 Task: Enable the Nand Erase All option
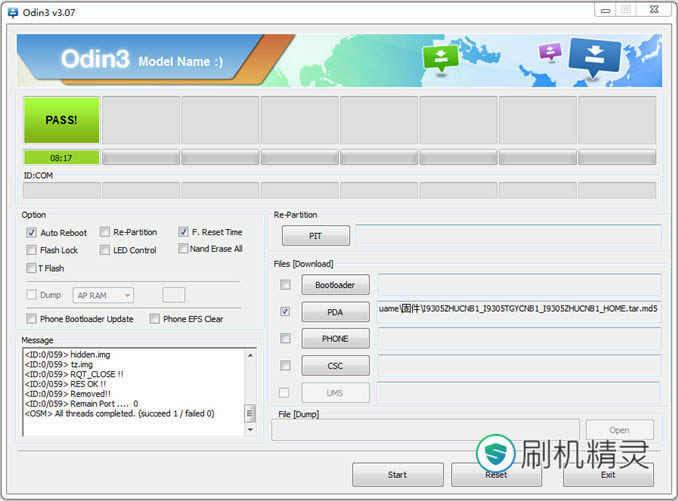(183, 249)
